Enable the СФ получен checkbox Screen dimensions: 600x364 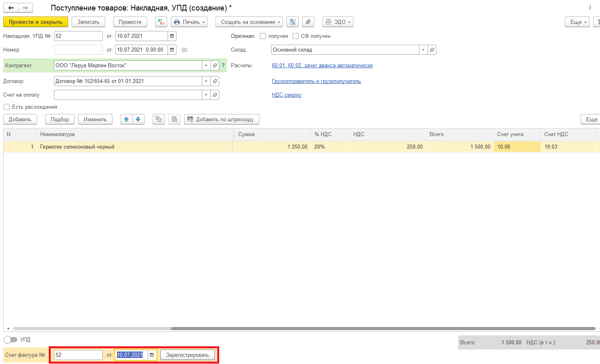(296, 36)
